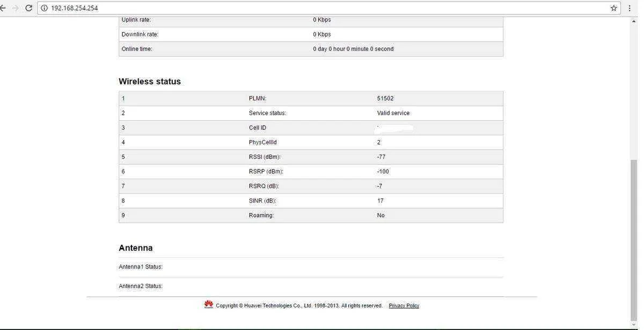Click the RSSI value -77
644x330 pixels.
(x=381, y=157)
